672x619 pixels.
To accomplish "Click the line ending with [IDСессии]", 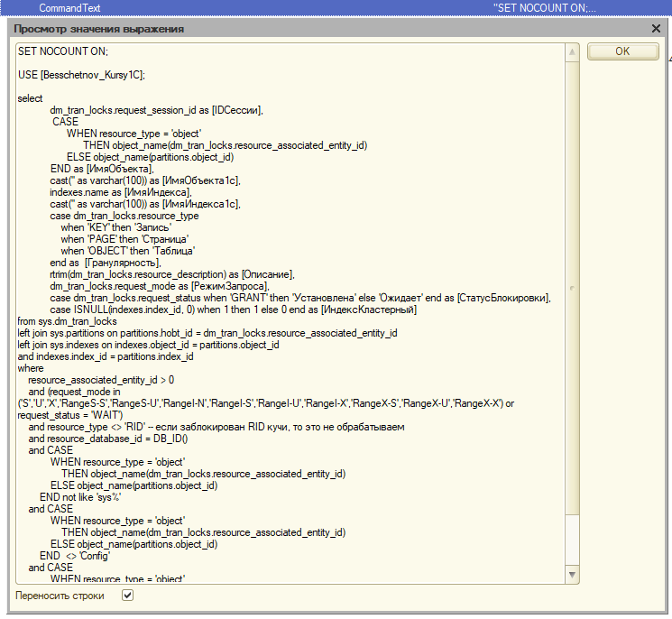I will [156, 110].
